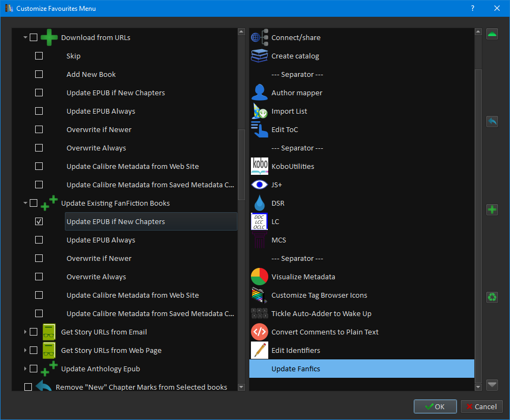
Task: Click the Get Story URLs from Web Page icon
Action: click(x=49, y=350)
